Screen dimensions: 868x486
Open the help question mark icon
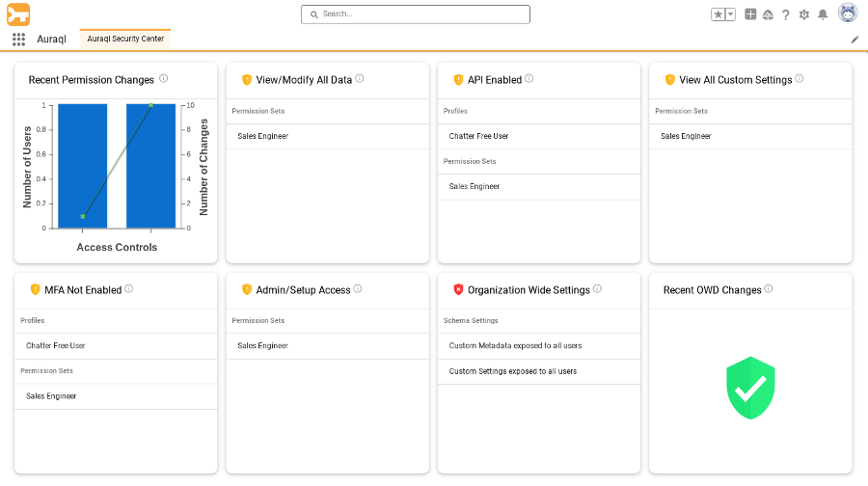click(786, 14)
